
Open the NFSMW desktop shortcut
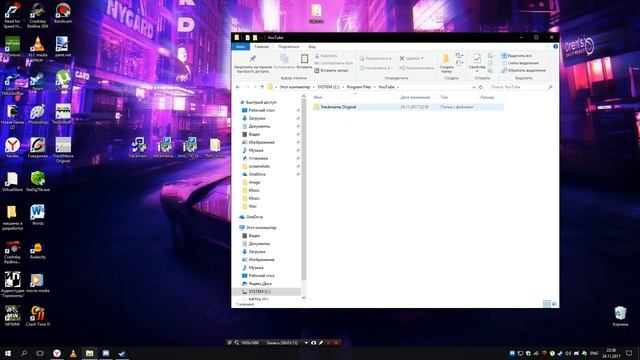point(12,316)
